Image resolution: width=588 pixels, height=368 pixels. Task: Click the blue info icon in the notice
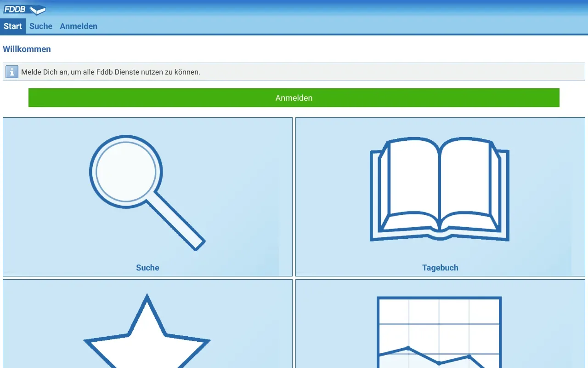coord(12,72)
